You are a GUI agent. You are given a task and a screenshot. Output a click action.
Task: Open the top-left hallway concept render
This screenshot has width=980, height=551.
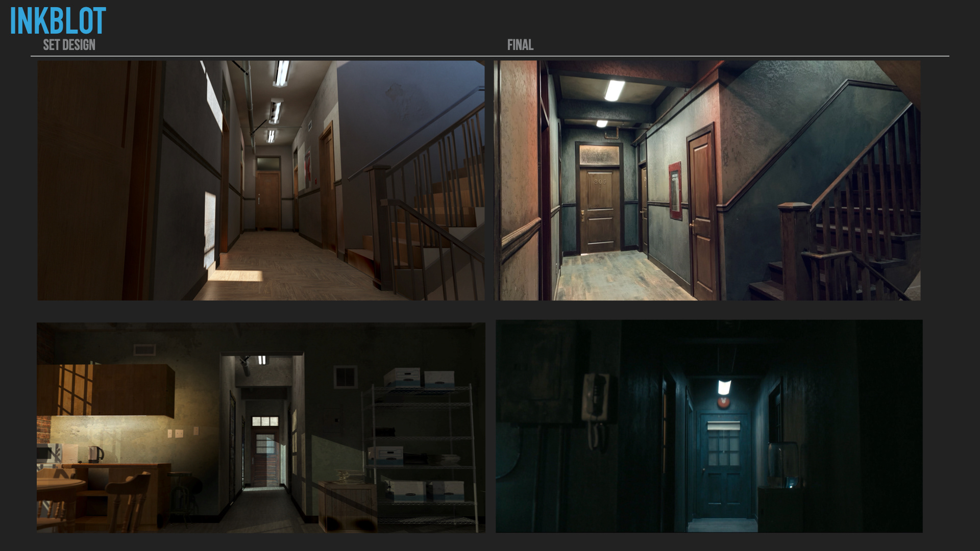tap(261, 181)
